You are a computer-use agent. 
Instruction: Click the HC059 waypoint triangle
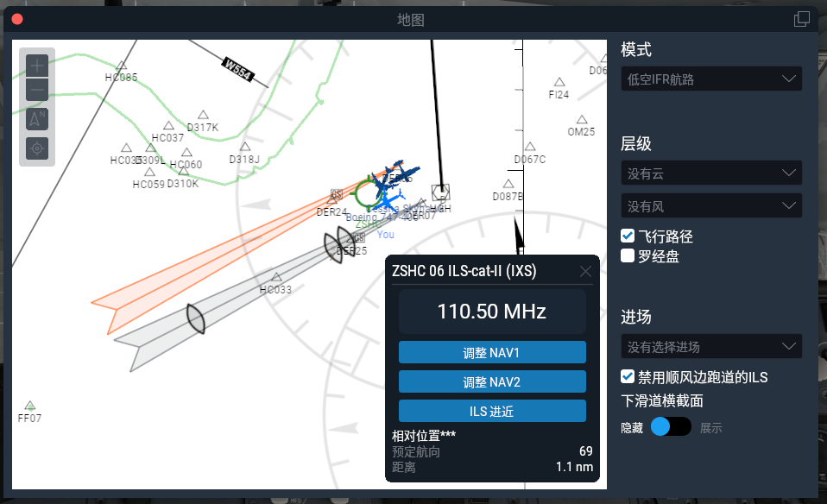coord(150,172)
